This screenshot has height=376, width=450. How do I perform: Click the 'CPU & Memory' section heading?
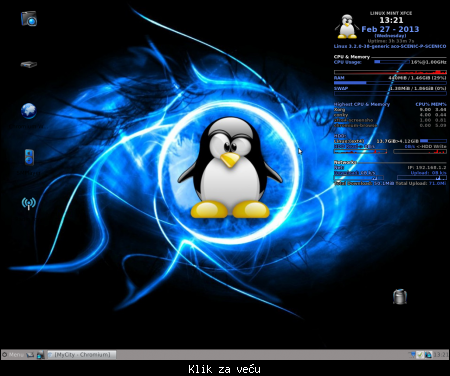pos(352,57)
